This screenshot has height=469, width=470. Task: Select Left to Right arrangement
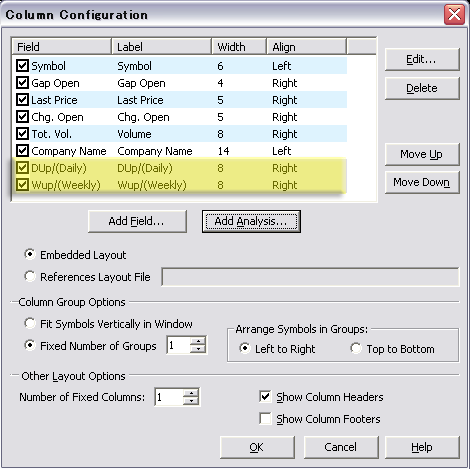coord(245,349)
